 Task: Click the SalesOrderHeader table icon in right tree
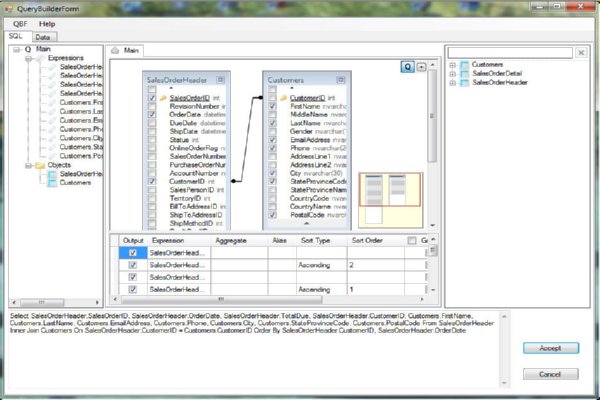[x=465, y=82]
